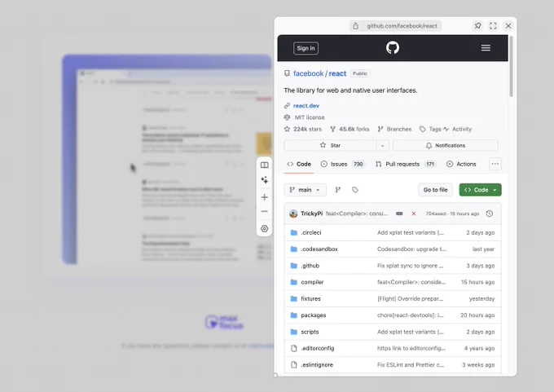Click the folder icon of the packages row
The height and width of the screenshot is (392, 554).
point(293,315)
